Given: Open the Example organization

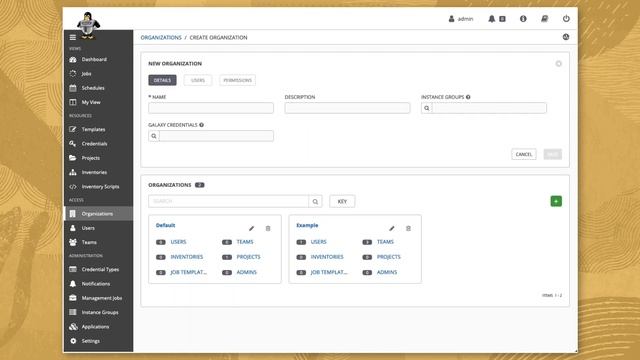Looking at the screenshot, I should [307, 225].
